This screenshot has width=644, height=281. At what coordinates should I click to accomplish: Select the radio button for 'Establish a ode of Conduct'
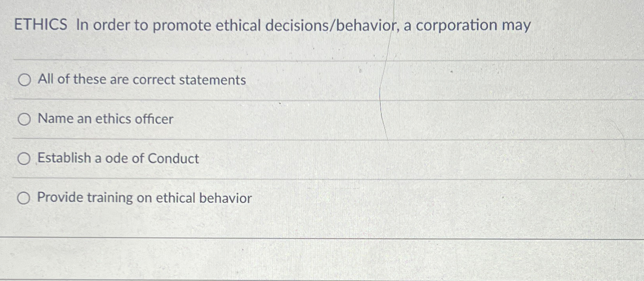tap(24, 159)
